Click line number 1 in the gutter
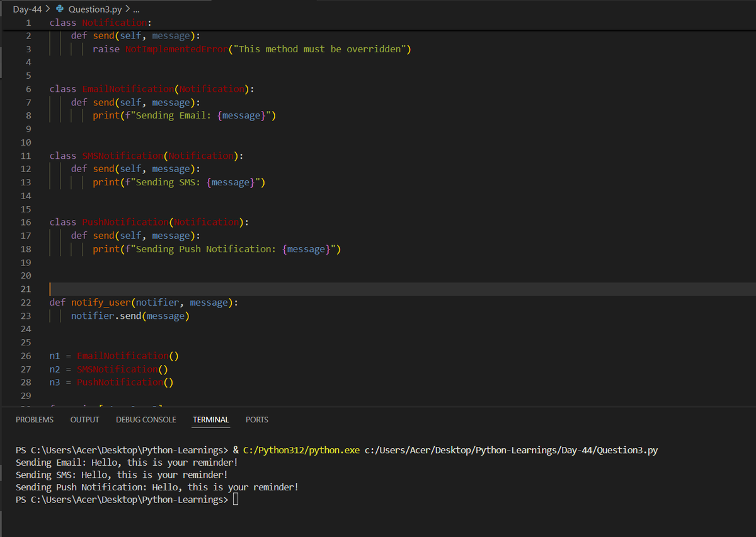The height and width of the screenshot is (537, 756). click(28, 23)
